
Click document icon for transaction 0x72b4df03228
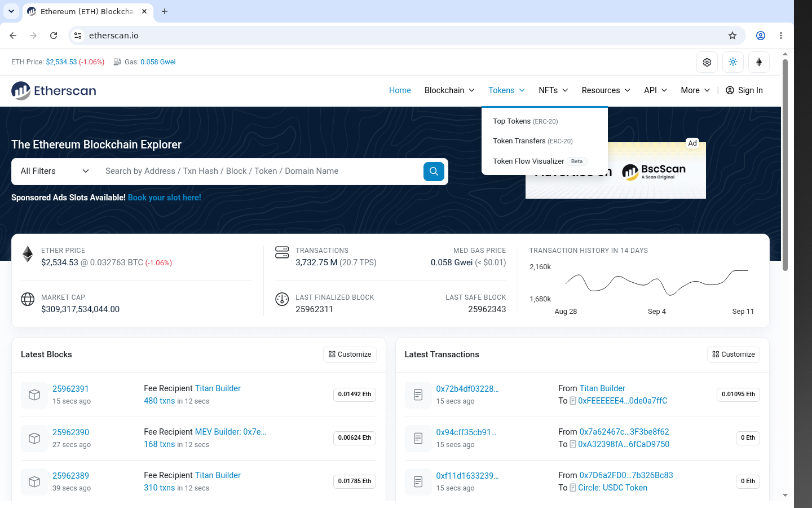[418, 395]
